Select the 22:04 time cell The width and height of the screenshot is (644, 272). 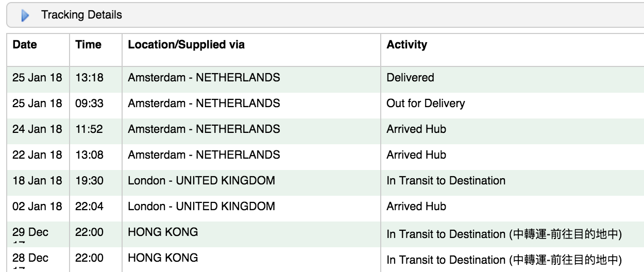pos(89,207)
